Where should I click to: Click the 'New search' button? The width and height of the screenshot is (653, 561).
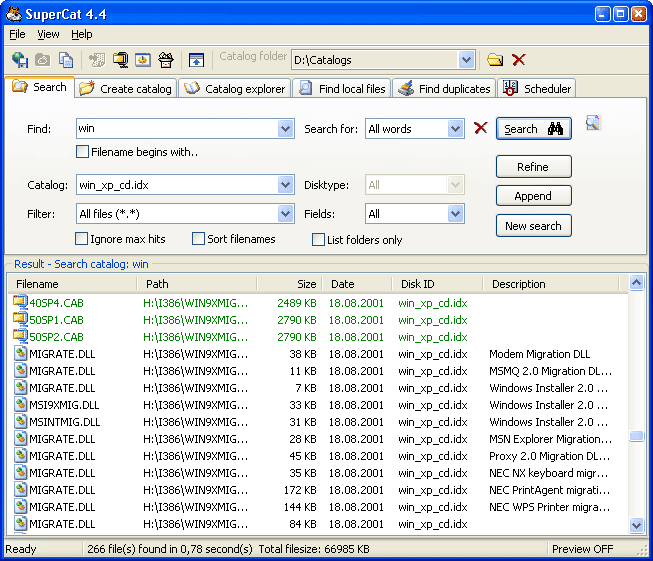point(533,226)
